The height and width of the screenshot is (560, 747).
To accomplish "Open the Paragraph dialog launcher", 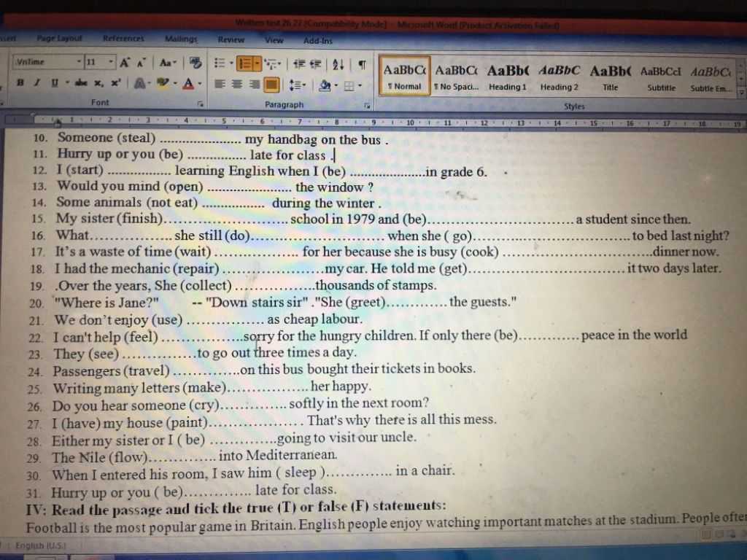I will (367, 105).
